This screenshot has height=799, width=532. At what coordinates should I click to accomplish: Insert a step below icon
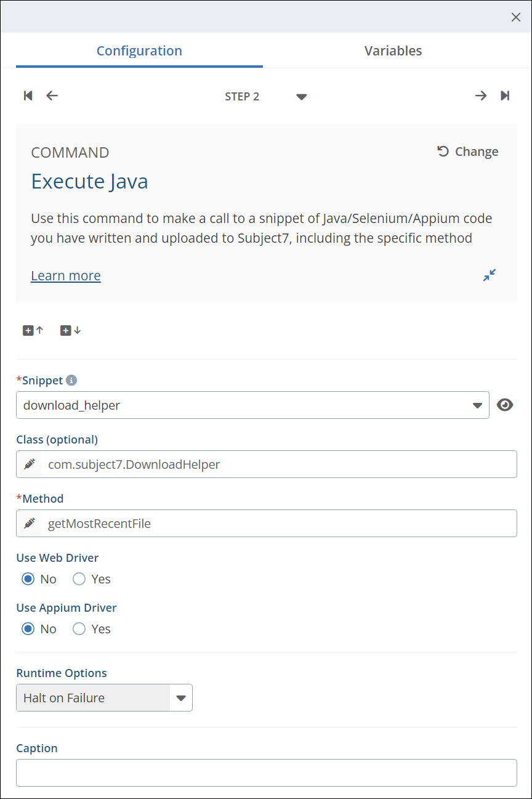click(x=70, y=331)
